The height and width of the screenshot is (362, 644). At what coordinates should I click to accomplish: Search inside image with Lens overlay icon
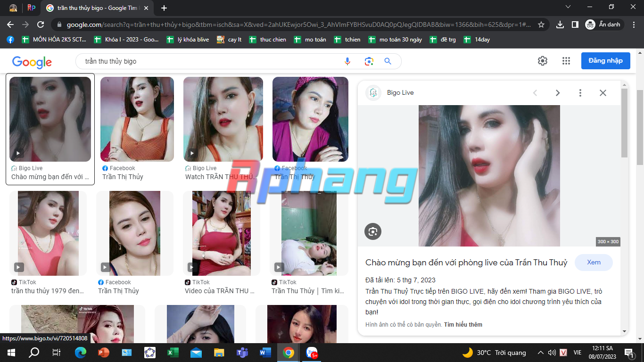[373, 231]
